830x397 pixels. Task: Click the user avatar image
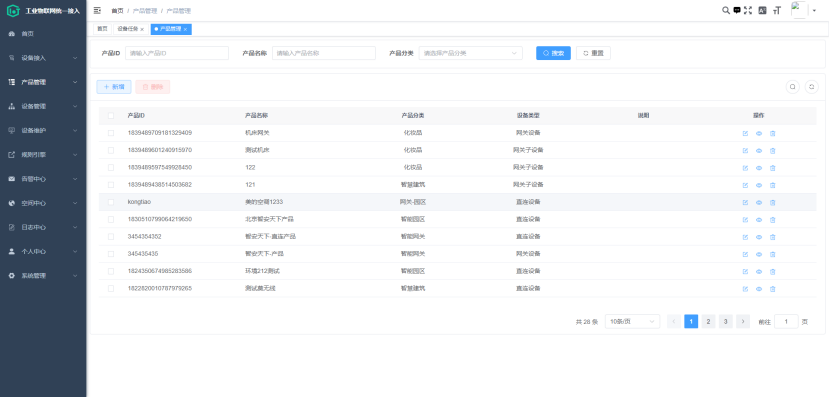pos(799,10)
